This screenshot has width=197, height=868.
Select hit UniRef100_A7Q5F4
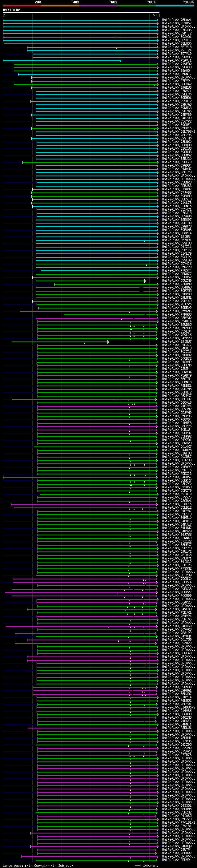pos(177,271)
